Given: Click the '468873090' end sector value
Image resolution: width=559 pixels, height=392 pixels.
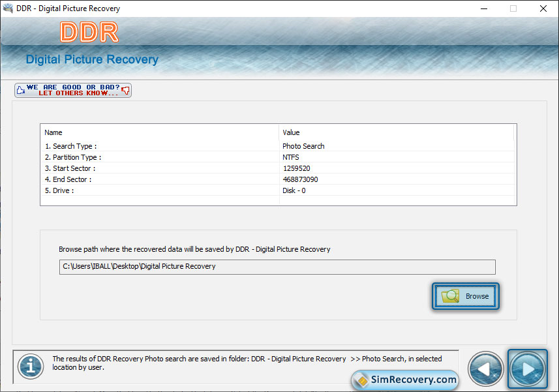Looking at the screenshot, I should coord(300,179).
